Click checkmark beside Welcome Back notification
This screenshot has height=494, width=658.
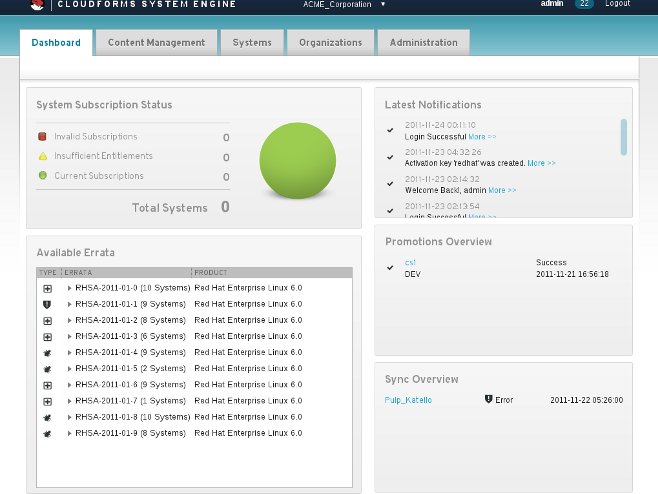[x=390, y=184]
